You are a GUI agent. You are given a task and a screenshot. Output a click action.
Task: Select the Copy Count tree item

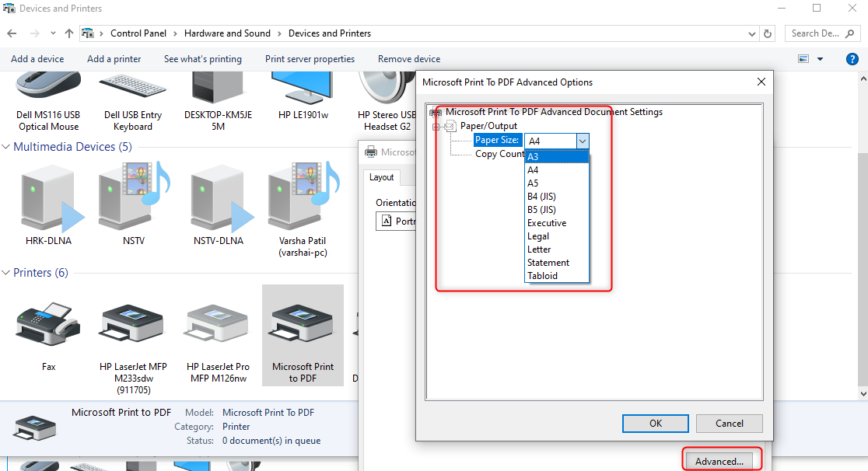[499, 154]
